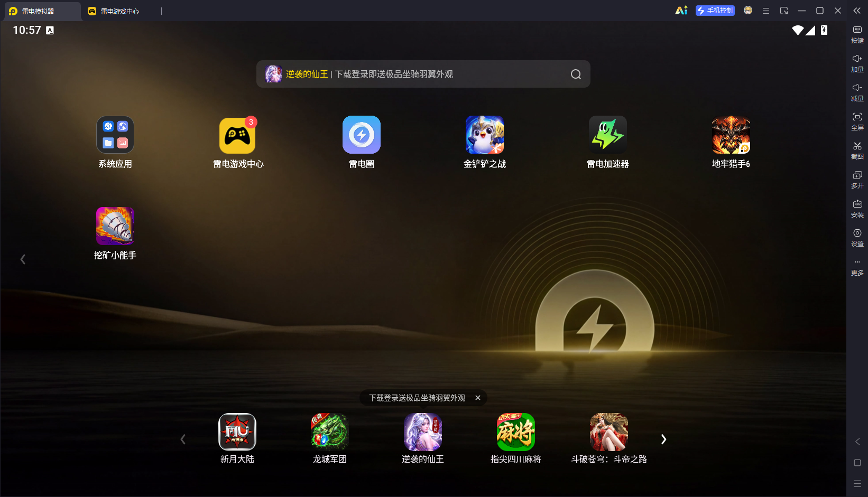
Task: Click the battery status icon
Action: [824, 30]
